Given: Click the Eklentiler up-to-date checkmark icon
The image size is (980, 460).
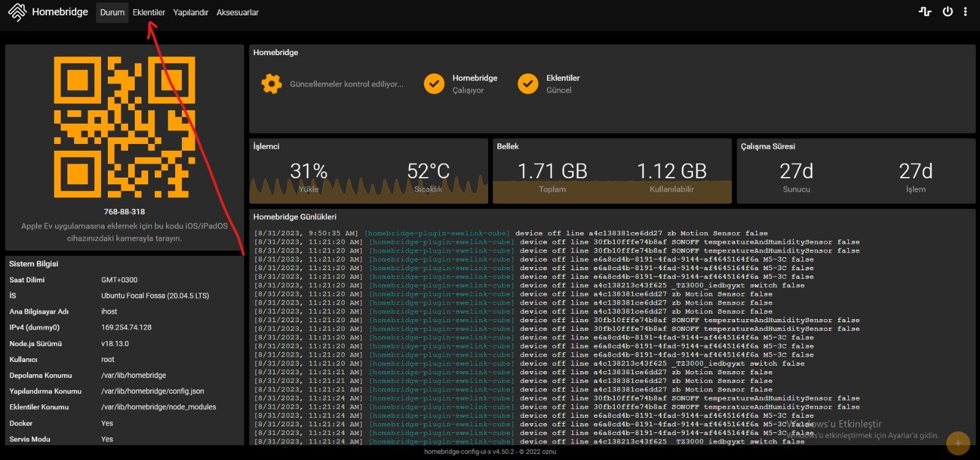Looking at the screenshot, I should 528,84.
